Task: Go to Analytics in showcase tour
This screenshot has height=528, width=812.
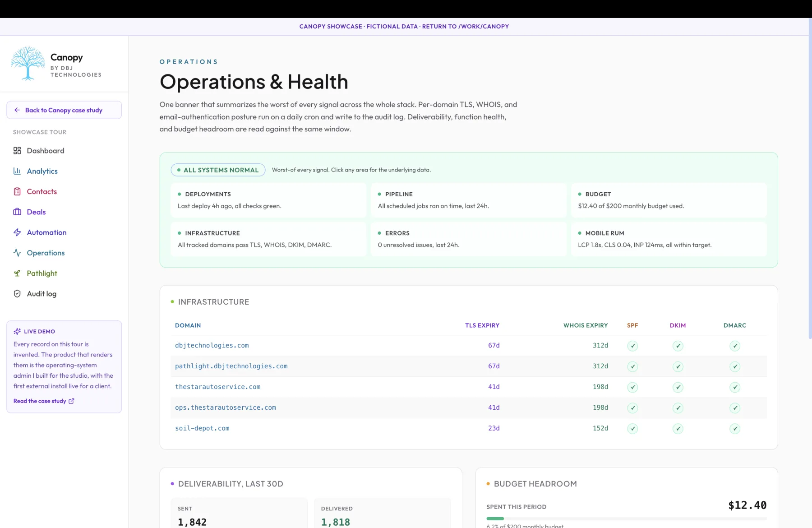Action: coord(64,171)
